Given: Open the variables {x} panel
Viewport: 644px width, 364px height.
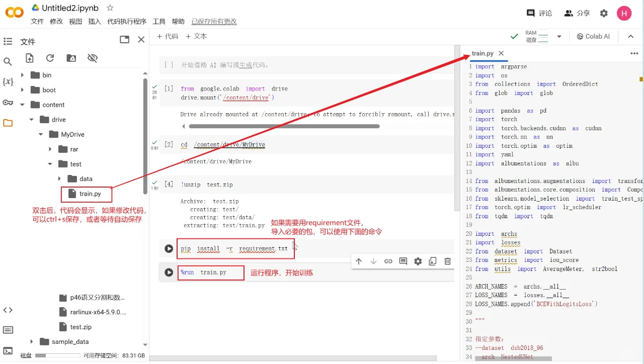Looking at the screenshot, I should [8, 82].
